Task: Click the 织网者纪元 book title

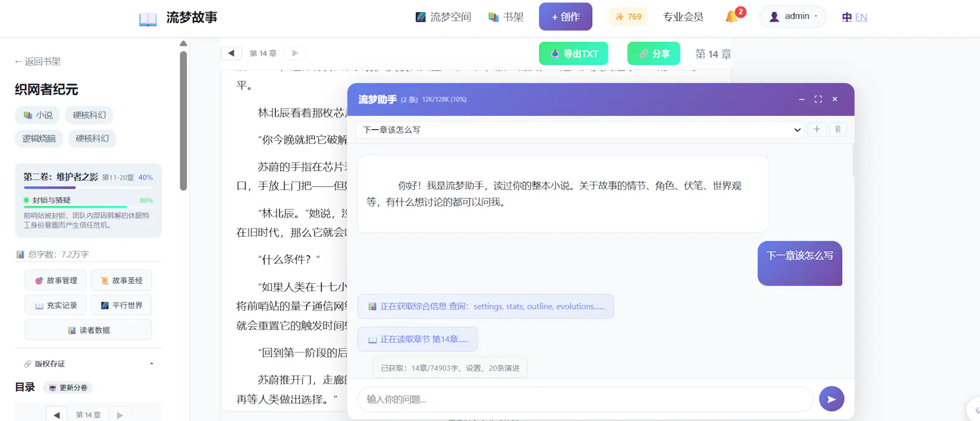Action: (x=47, y=89)
